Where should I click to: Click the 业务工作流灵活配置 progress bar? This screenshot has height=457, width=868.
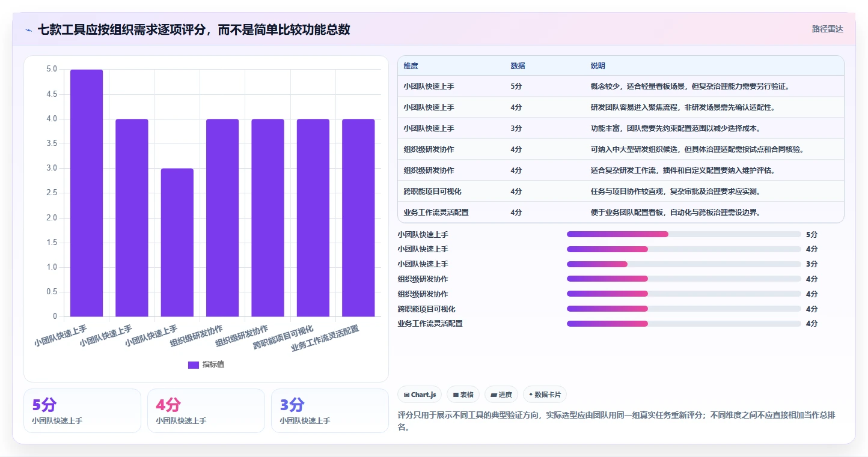683,324
